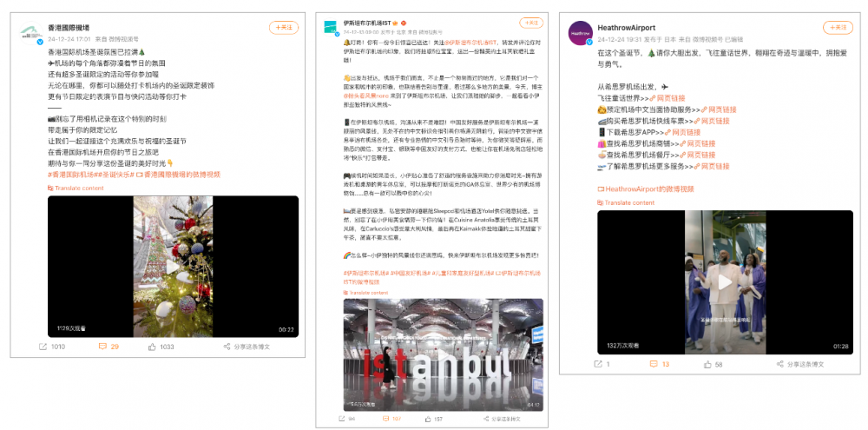The height and width of the screenshot is (430, 868).
Task: Like the Hong Kong airport post
Action: pos(161,347)
